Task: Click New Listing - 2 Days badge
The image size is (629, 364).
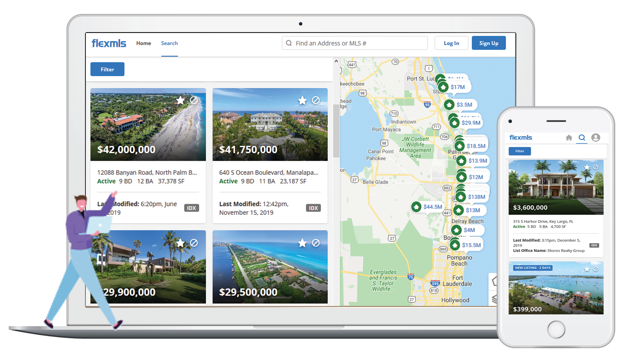Action: tap(533, 268)
